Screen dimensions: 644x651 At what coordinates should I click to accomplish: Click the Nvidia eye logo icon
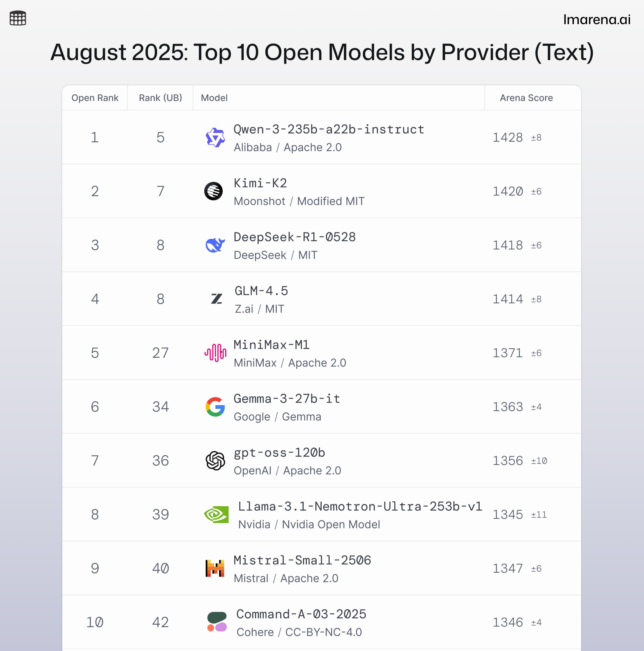pyautogui.click(x=216, y=515)
